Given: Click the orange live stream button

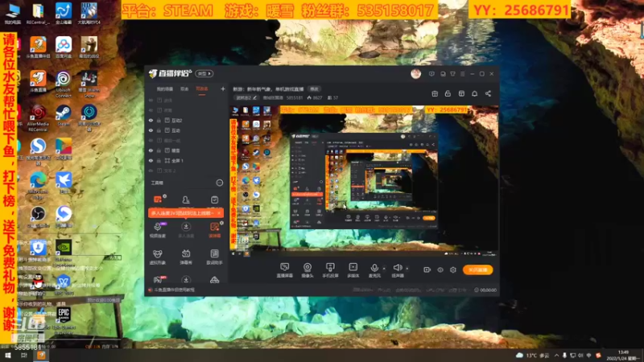Looking at the screenshot, I should (477, 269).
